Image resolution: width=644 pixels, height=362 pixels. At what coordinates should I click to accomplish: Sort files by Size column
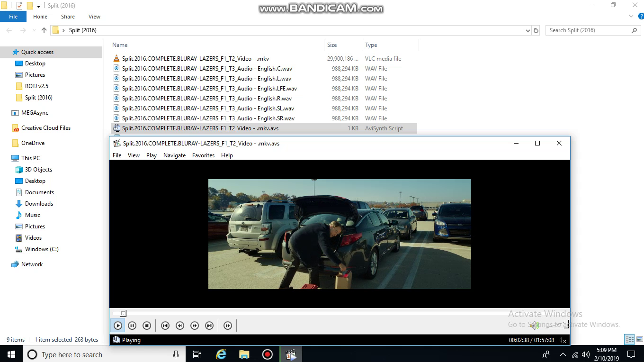(x=332, y=45)
